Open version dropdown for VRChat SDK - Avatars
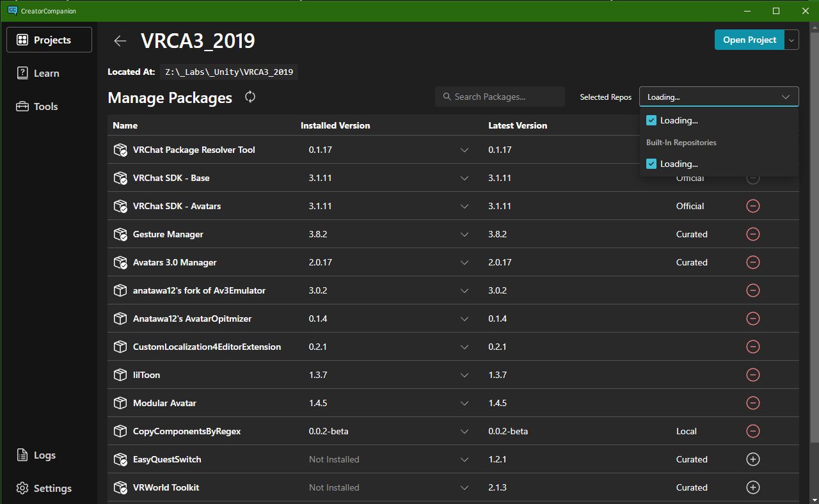The width and height of the screenshot is (819, 504). 465,206
